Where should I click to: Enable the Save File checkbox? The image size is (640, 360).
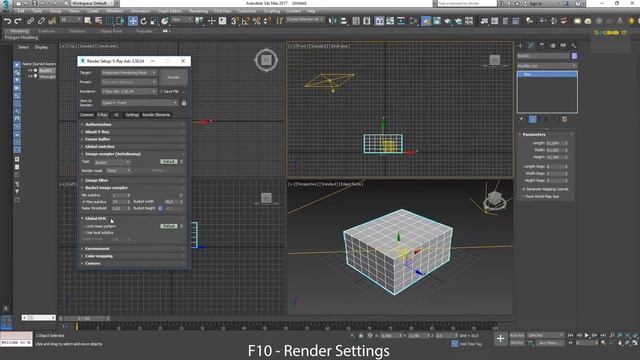point(161,91)
